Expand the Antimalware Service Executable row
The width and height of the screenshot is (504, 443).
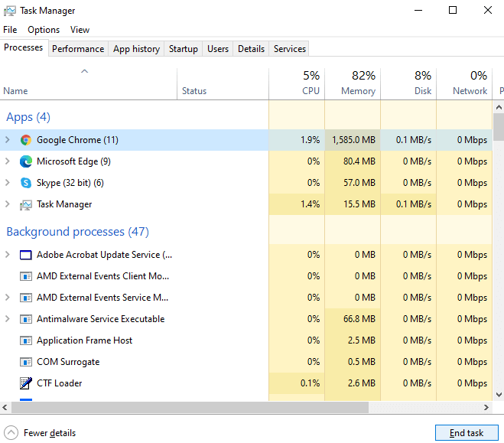8,318
